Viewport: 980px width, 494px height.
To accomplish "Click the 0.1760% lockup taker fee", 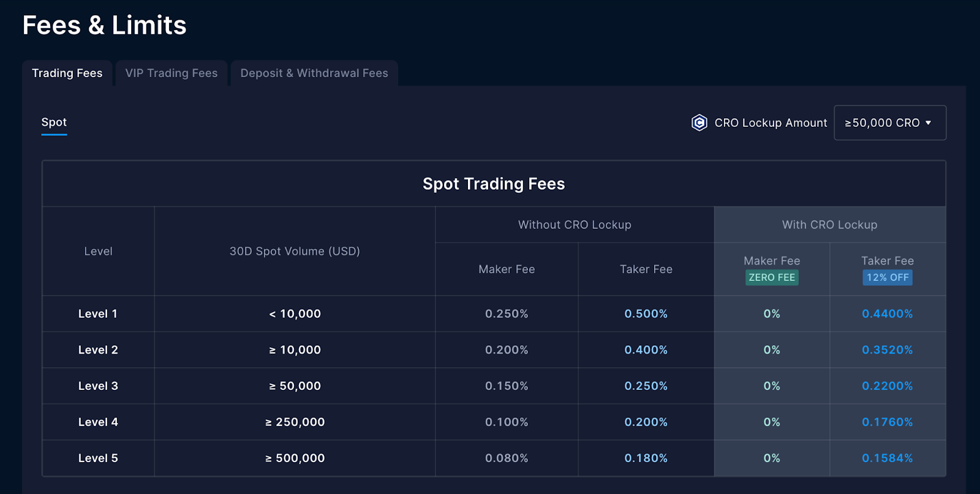I will [888, 422].
